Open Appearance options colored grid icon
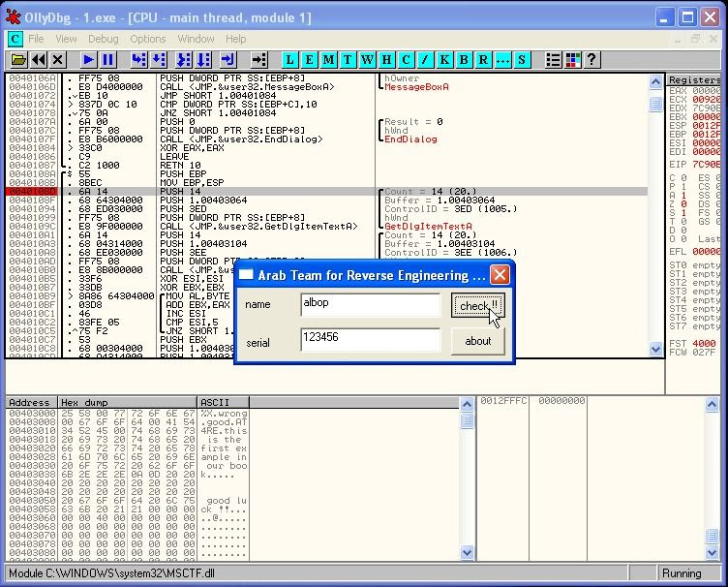728x587 pixels. point(572,59)
